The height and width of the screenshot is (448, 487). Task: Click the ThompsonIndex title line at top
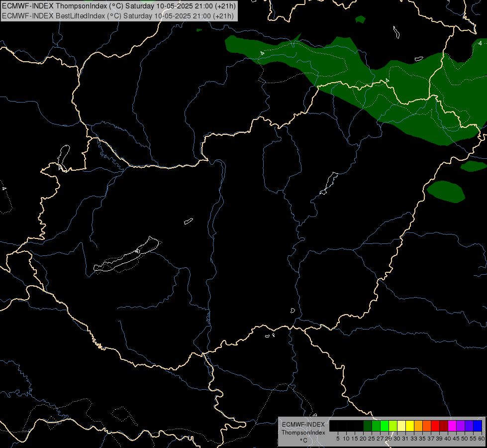119,6
